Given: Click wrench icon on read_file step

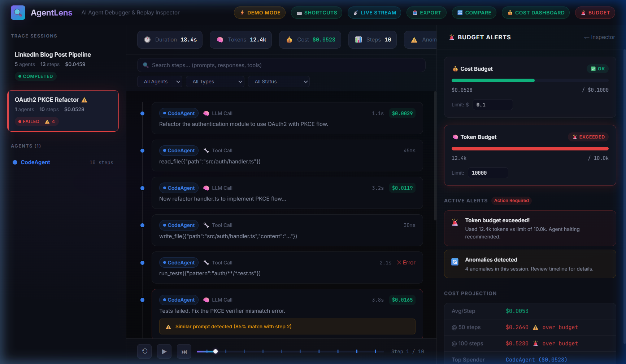Looking at the screenshot, I should click(x=207, y=150).
